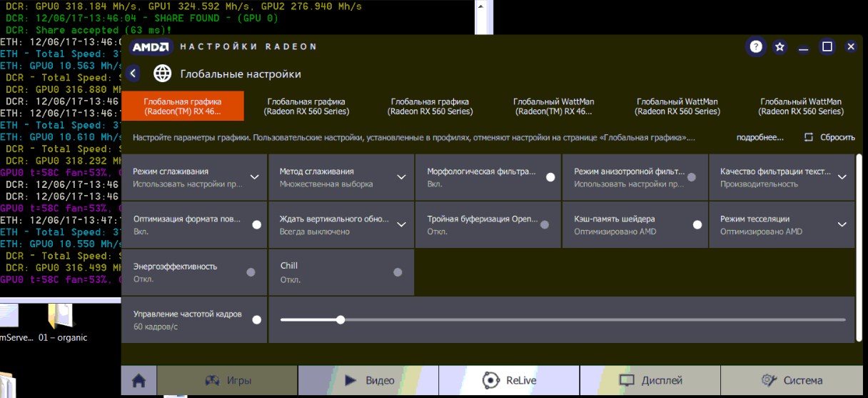Click the AMD logo in title bar

pos(151,46)
